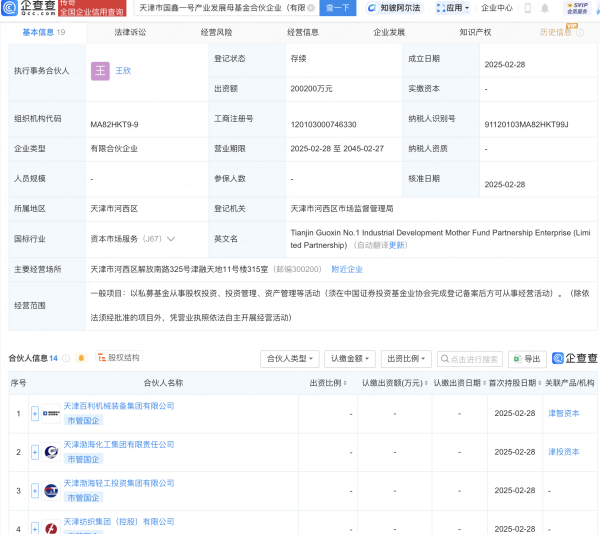Image resolution: width=600 pixels, height=534 pixels.
Task: Expand row 1 天津百利机械装备集团
Action: pyautogui.click(x=35, y=414)
